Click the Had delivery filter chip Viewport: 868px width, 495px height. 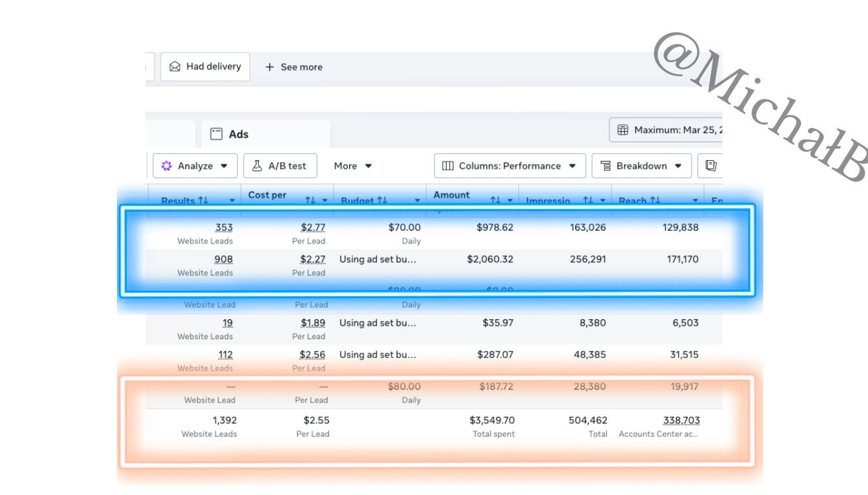pyautogui.click(x=205, y=67)
